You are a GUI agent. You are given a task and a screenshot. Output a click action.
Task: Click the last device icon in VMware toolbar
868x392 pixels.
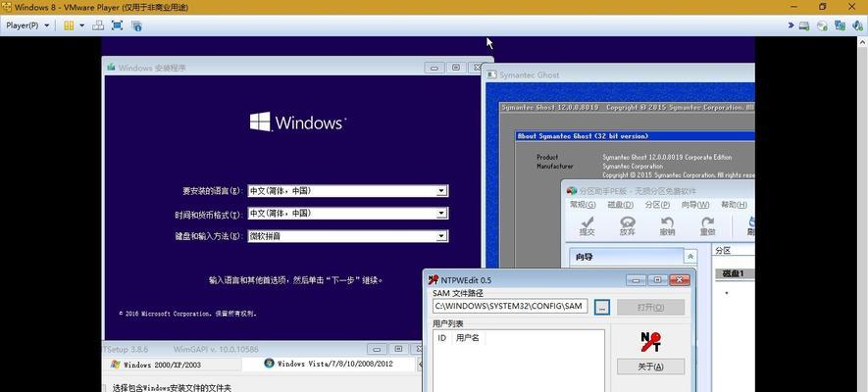(857, 25)
